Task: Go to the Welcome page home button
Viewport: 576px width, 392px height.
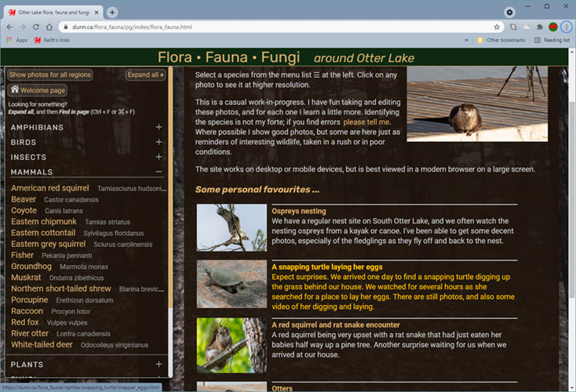Action: point(38,90)
